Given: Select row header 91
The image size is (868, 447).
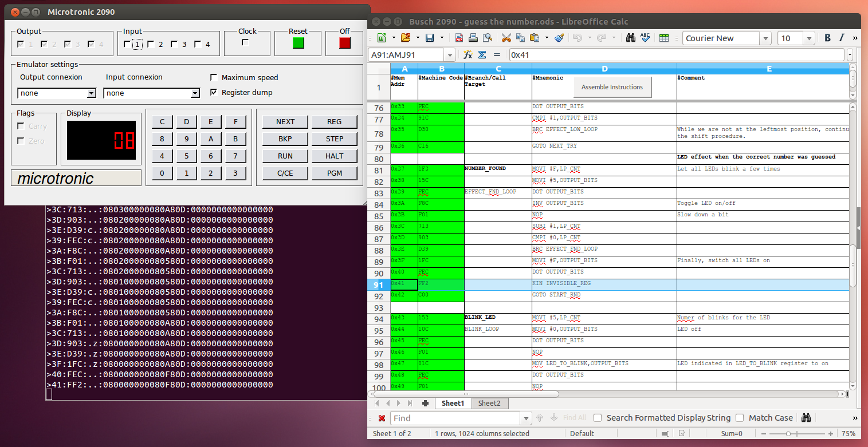Looking at the screenshot, I should 379,285.
